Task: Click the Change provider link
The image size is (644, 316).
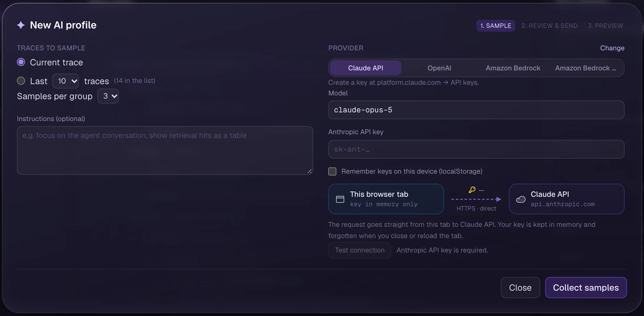Action: [612, 48]
